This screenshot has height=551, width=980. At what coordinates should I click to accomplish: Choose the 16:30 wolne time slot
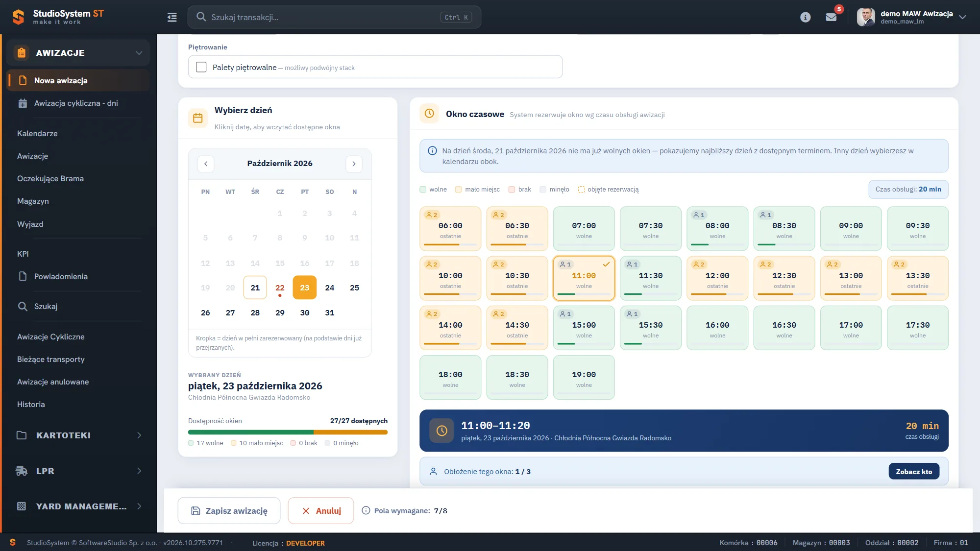[784, 328]
